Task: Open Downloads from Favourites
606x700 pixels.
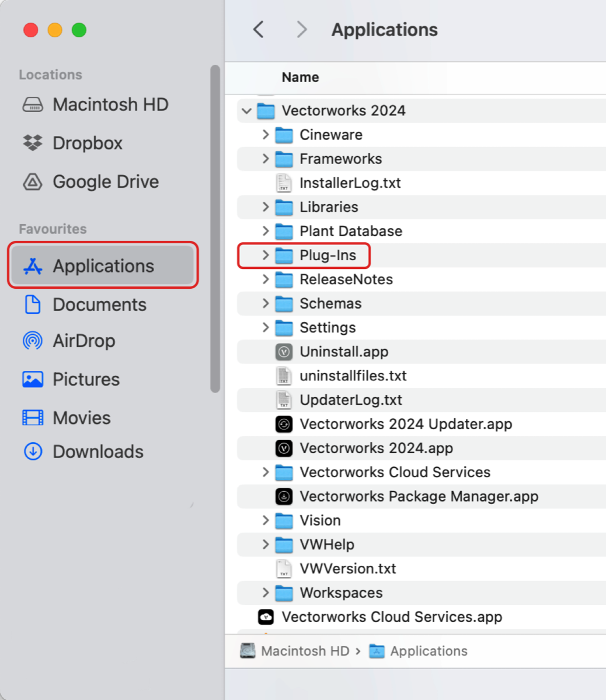Action: coord(97,452)
